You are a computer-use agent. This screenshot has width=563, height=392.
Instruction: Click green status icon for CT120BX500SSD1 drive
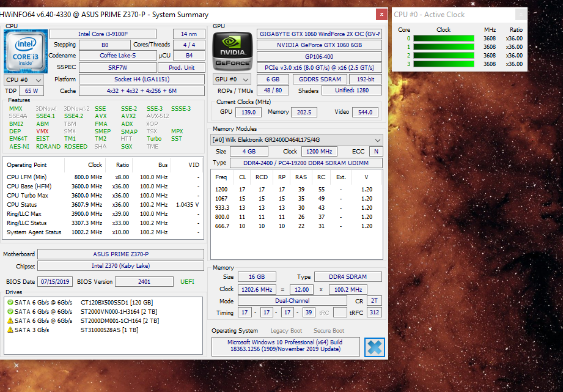(x=10, y=303)
